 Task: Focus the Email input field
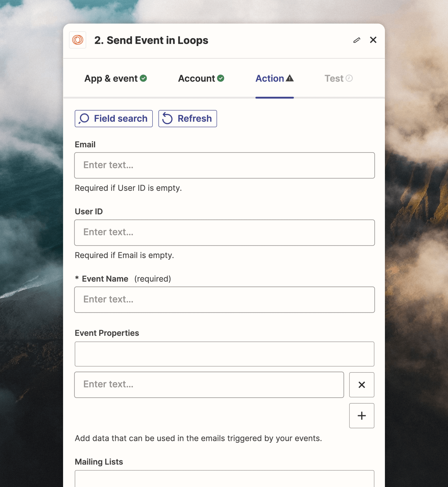pyautogui.click(x=224, y=165)
